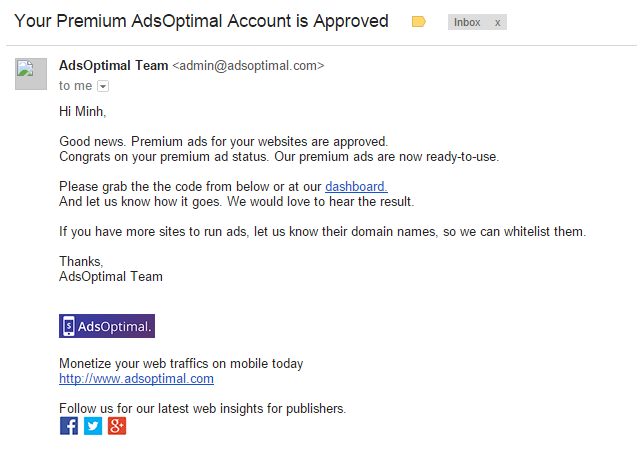Click the admin@adsoptimal.com sender address
The image size is (637, 449).
click(x=248, y=66)
